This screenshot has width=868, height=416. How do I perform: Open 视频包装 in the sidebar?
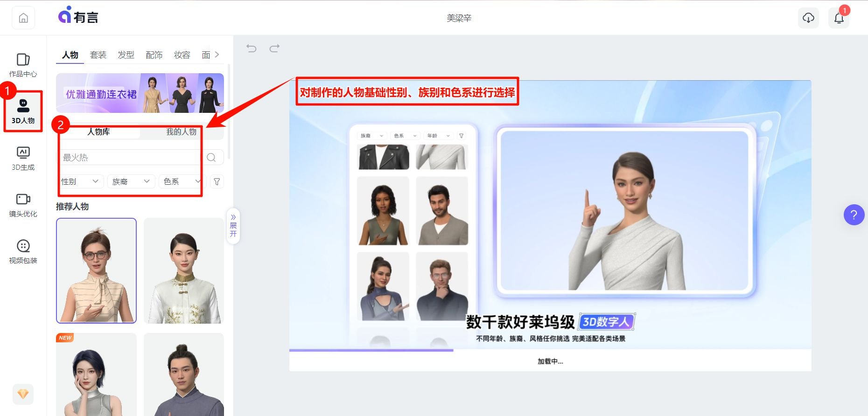click(x=23, y=251)
